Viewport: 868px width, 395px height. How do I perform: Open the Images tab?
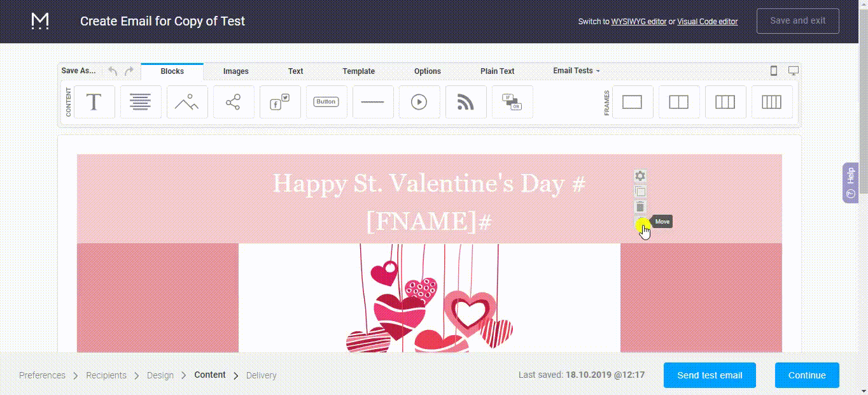pyautogui.click(x=235, y=71)
